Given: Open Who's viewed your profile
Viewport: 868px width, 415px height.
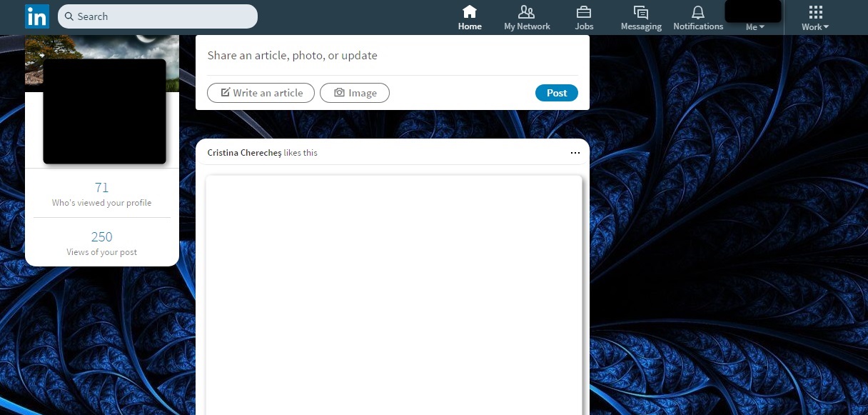Looking at the screenshot, I should tap(101, 194).
